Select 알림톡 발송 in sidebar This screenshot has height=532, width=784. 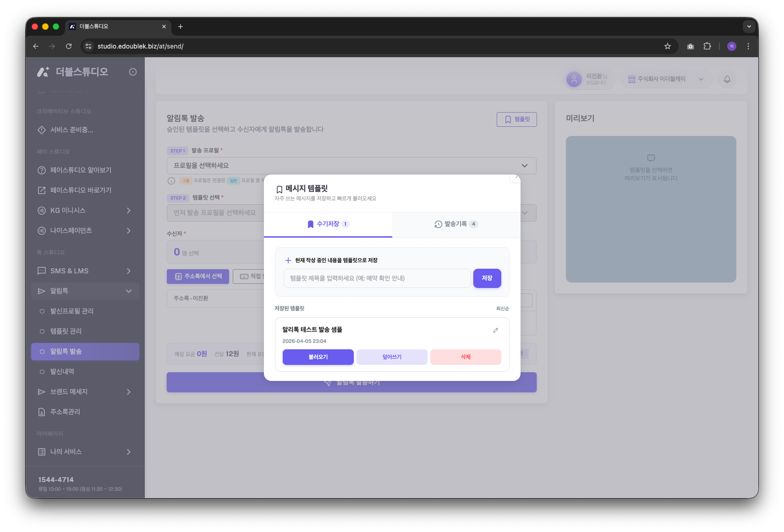85,352
